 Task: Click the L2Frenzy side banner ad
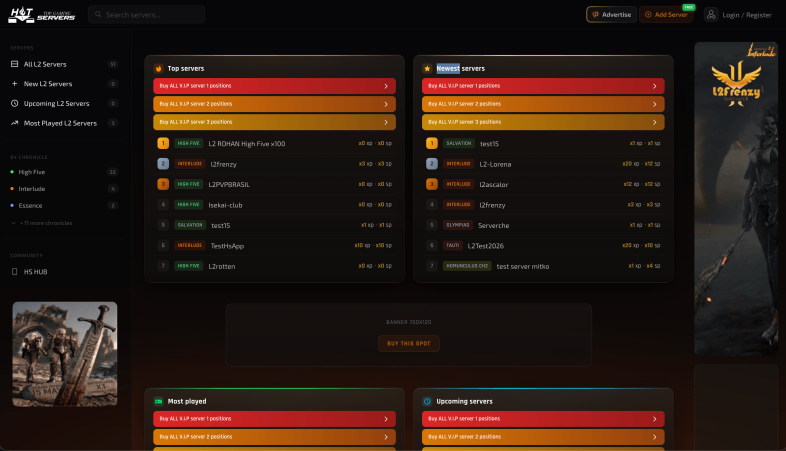[736, 198]
